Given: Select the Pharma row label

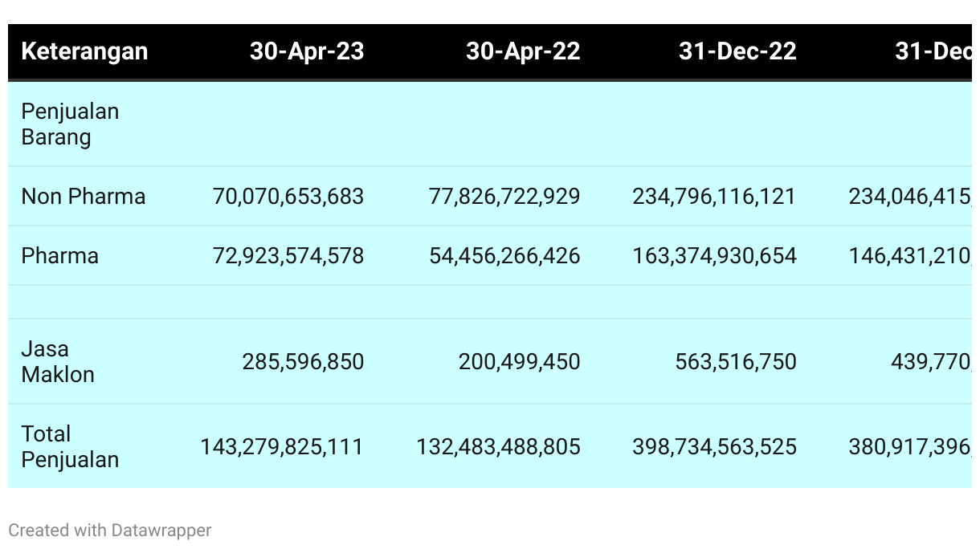Looking at the screenshot, I should tap(60, 255).
